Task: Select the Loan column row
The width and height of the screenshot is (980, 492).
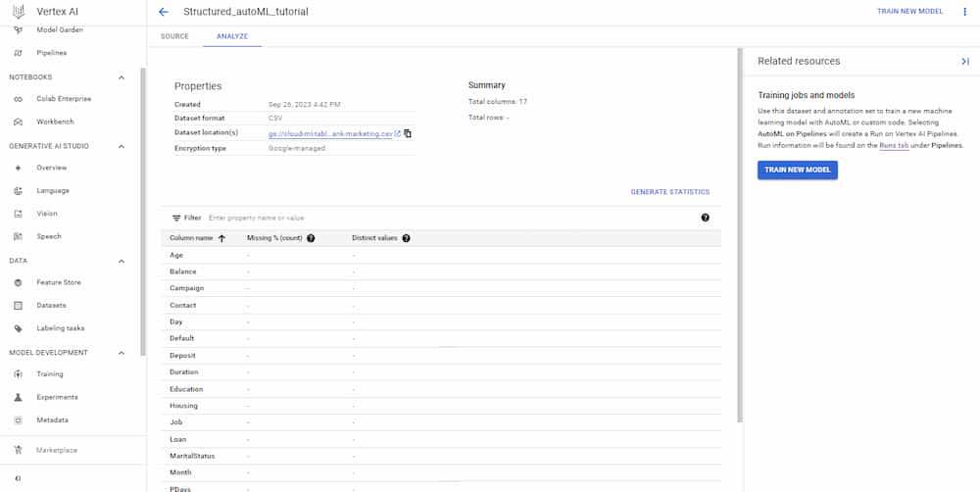Action: click(x=441, y=439)
